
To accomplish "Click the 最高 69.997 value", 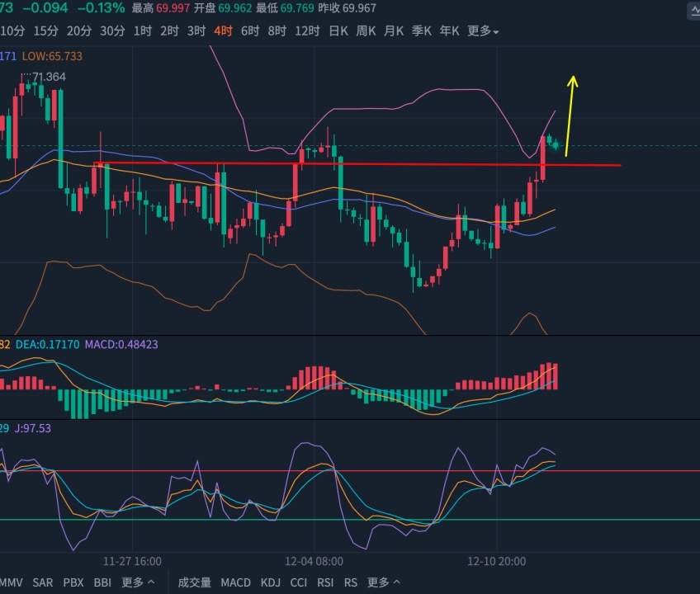I will coord(161,8).
